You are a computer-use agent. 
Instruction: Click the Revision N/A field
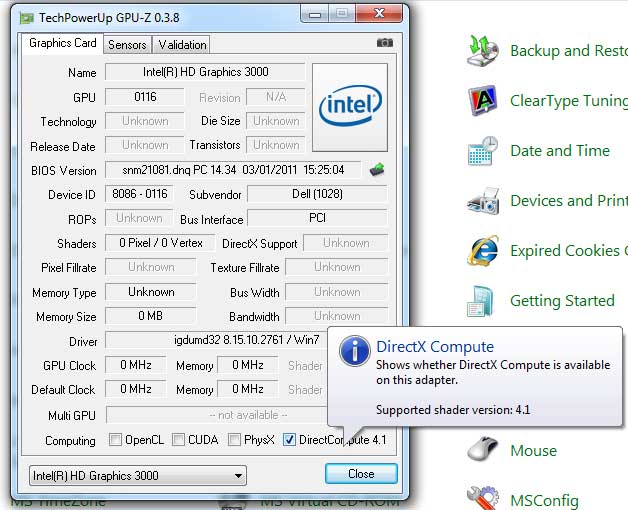[x=276, y=97]
